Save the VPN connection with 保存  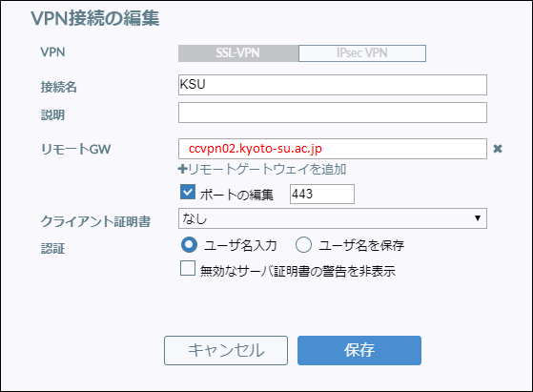point(359,351)
